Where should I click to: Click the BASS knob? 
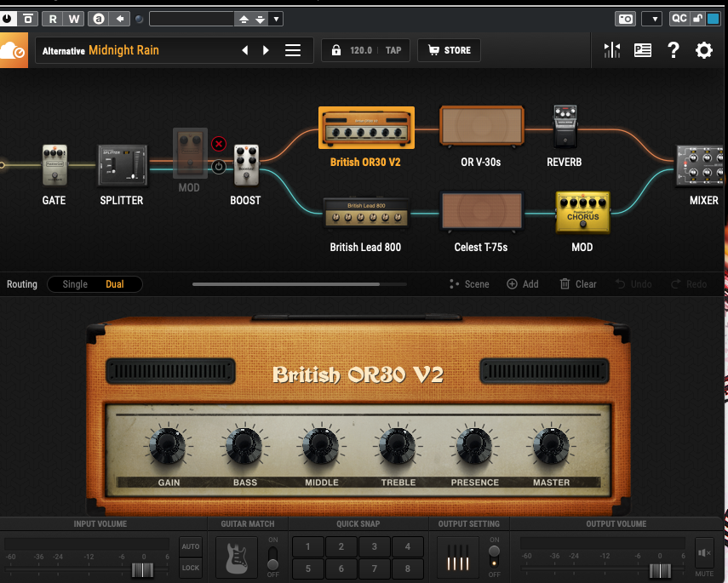(244, 445)
